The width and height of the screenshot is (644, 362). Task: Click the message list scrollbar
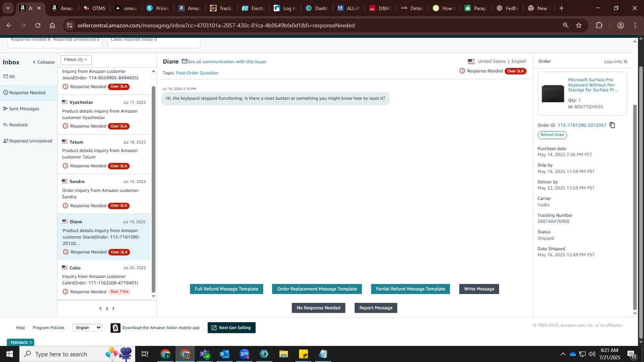coord(153,189)
